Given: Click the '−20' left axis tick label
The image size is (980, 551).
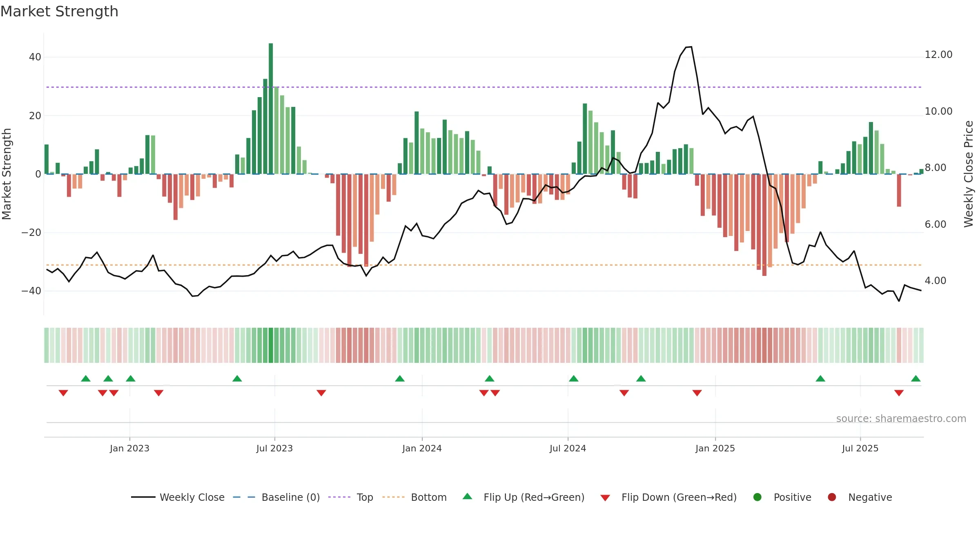Looking at the screenshot, I should tap(31, 233).
